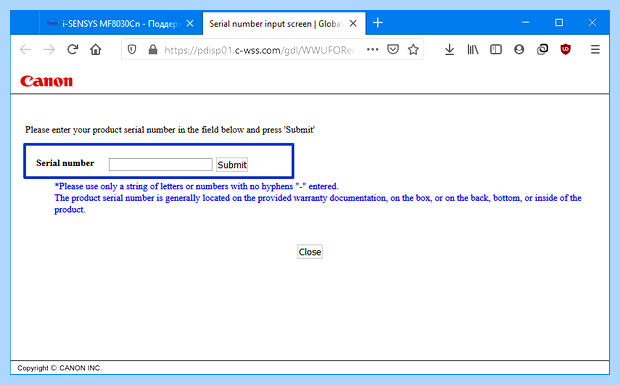Click 'Copyright © CANON INC.' footer text
This screenshot has height=385, width=620.
point(60,368)
